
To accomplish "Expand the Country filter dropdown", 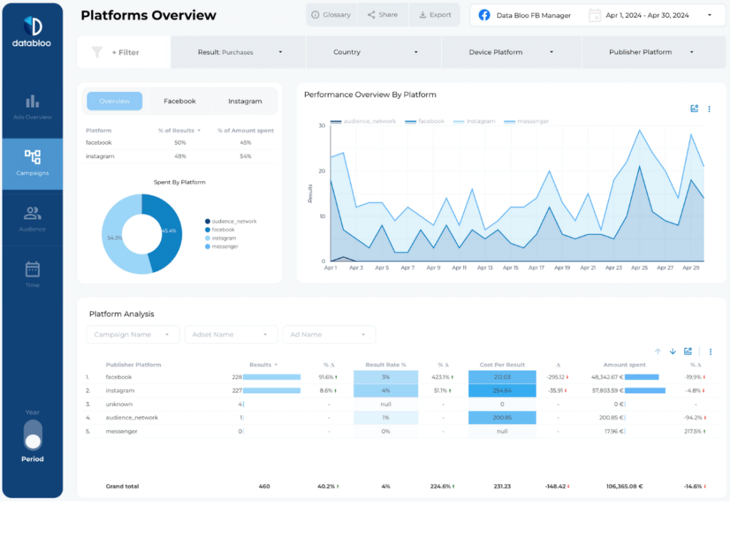I will pos(374,52).
